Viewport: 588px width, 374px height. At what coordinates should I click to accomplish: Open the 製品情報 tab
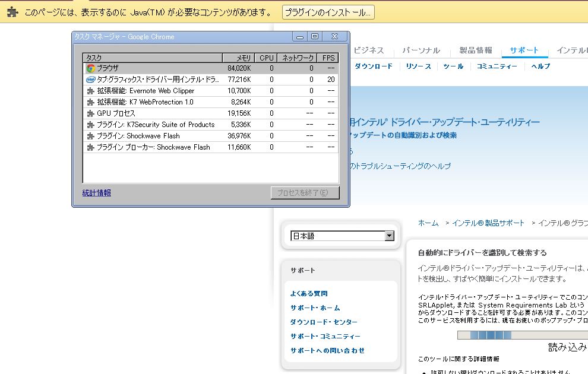pyautogui.click(x=476, y=50)
